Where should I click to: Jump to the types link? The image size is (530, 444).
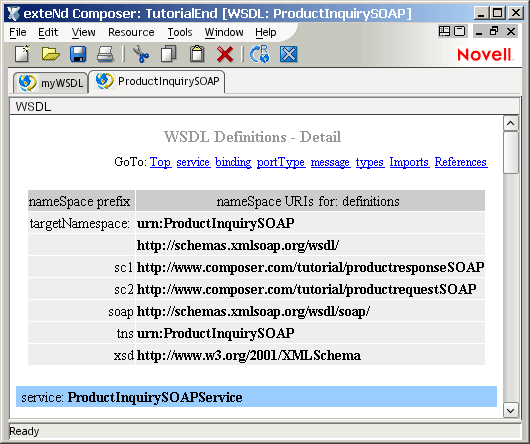point(370,162)
